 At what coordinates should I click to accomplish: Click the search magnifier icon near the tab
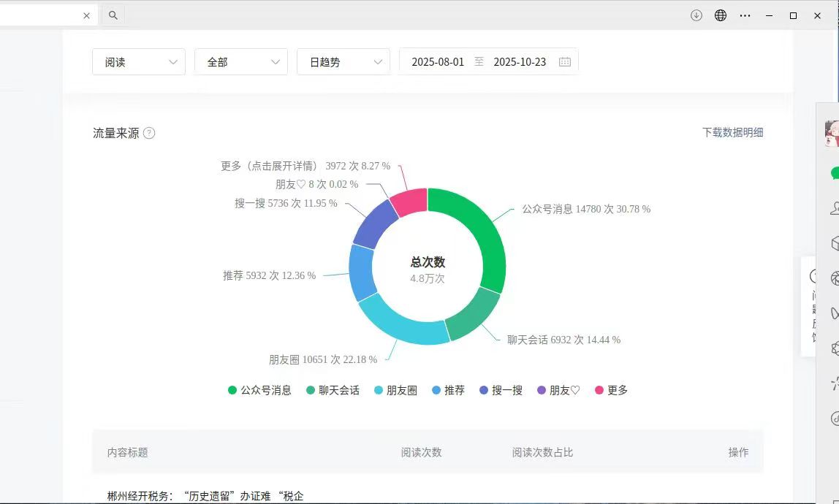tap(113, 15)
